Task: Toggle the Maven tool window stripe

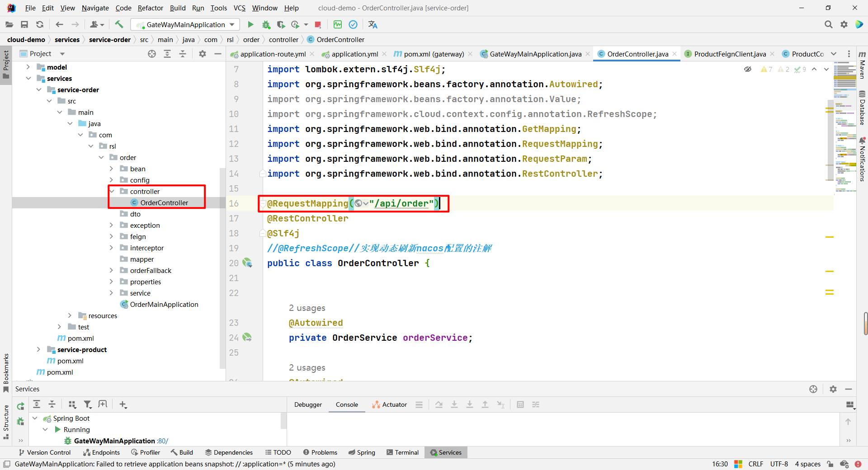Action: (x=862, y=65)
